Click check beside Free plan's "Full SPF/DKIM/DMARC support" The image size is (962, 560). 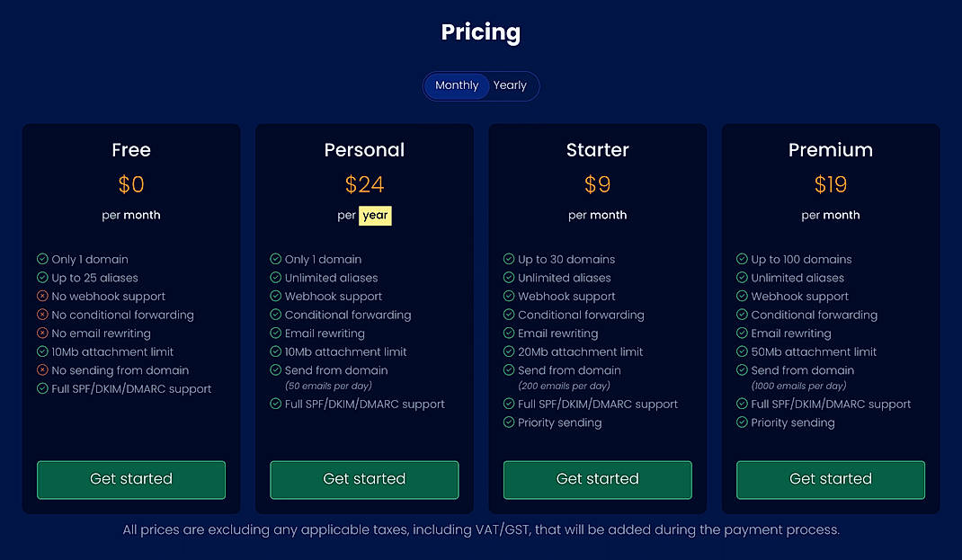click(x=41, y=388)
